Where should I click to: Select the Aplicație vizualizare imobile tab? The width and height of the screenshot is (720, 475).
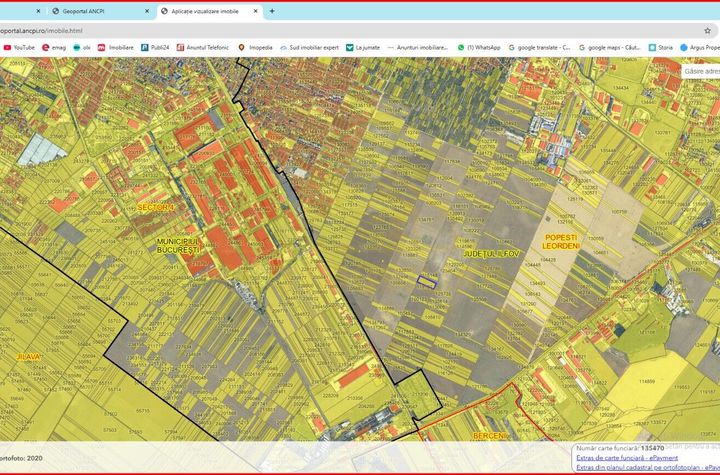coord(205,11)
